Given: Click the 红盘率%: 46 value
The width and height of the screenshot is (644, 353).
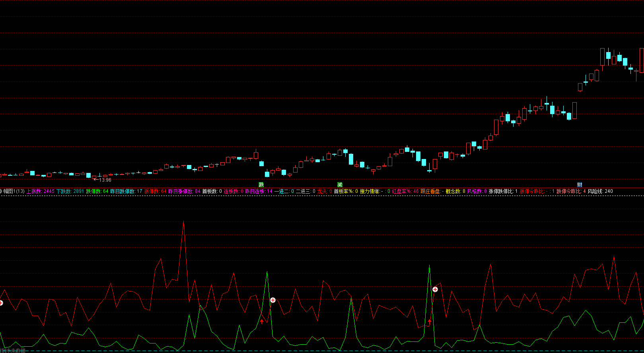Looking at the screenshot, I should [405, 191].
